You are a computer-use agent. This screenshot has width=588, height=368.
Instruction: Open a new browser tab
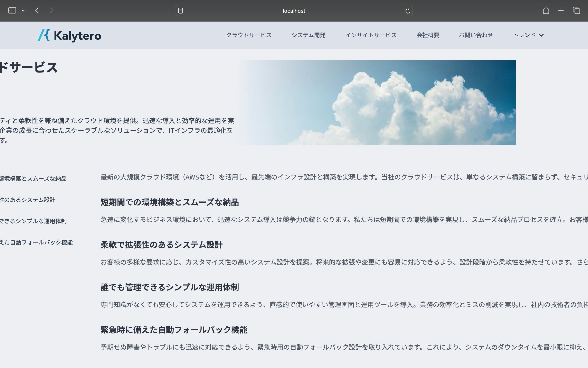point(561,10)
